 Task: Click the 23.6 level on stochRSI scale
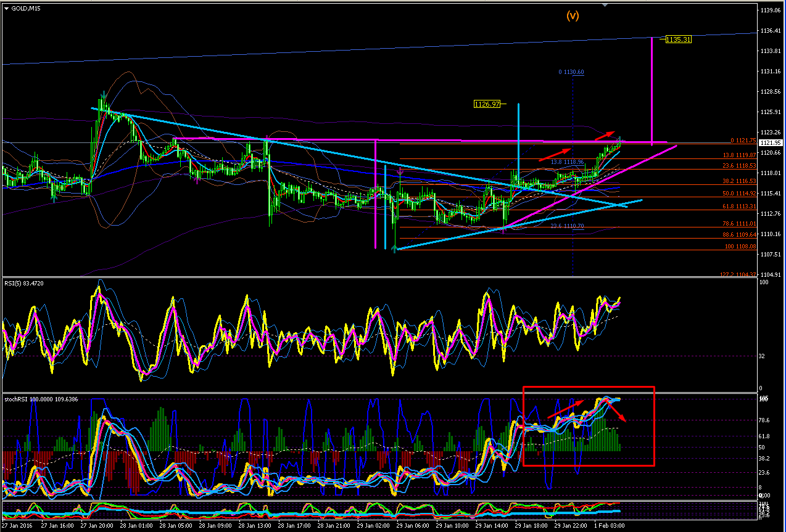coord(766,473)
